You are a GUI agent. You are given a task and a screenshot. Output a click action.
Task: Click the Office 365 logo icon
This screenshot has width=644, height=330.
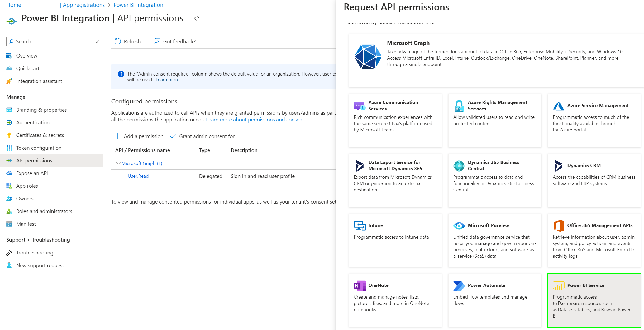coord(559,226)
